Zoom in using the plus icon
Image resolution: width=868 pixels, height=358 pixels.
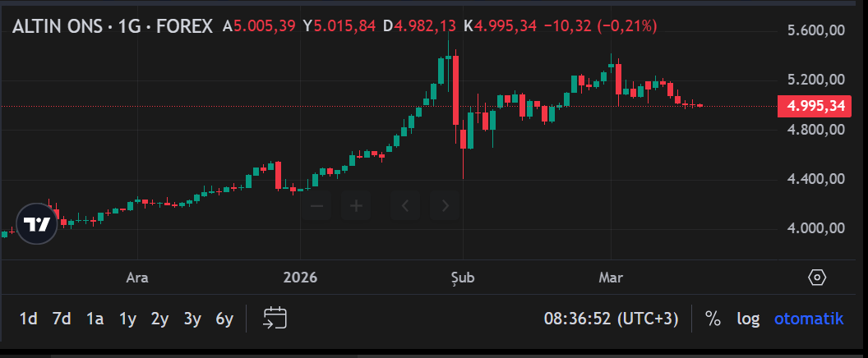[357, 205]
